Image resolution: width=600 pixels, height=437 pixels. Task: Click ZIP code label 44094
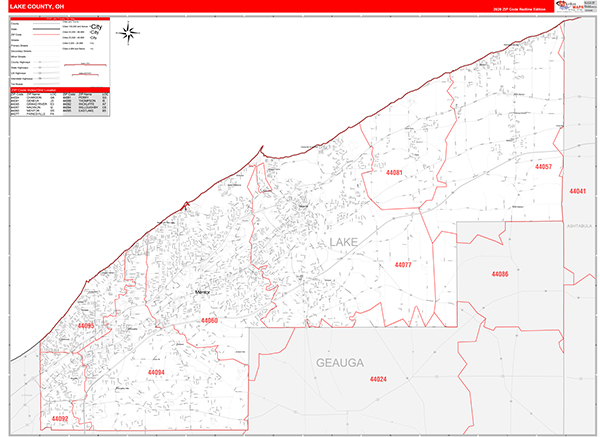tap(156, 372)
